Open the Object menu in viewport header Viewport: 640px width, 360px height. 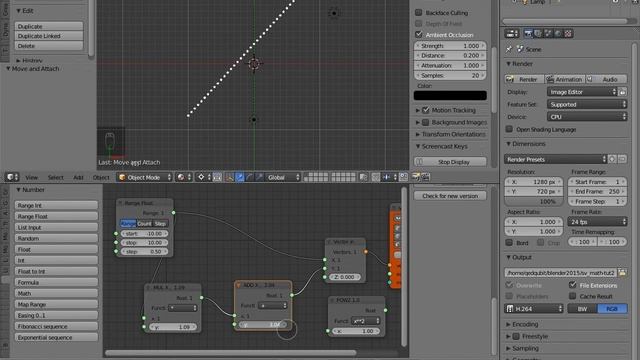click(101, 177)
